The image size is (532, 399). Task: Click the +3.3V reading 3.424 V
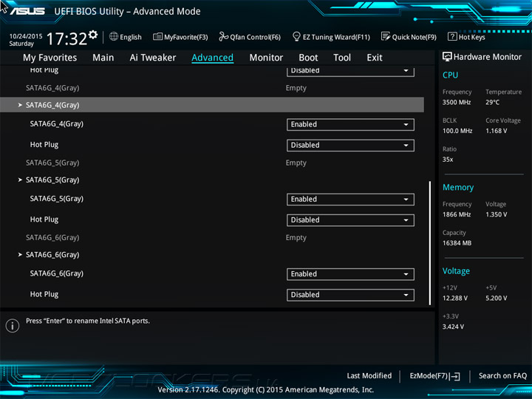point(453,327)
